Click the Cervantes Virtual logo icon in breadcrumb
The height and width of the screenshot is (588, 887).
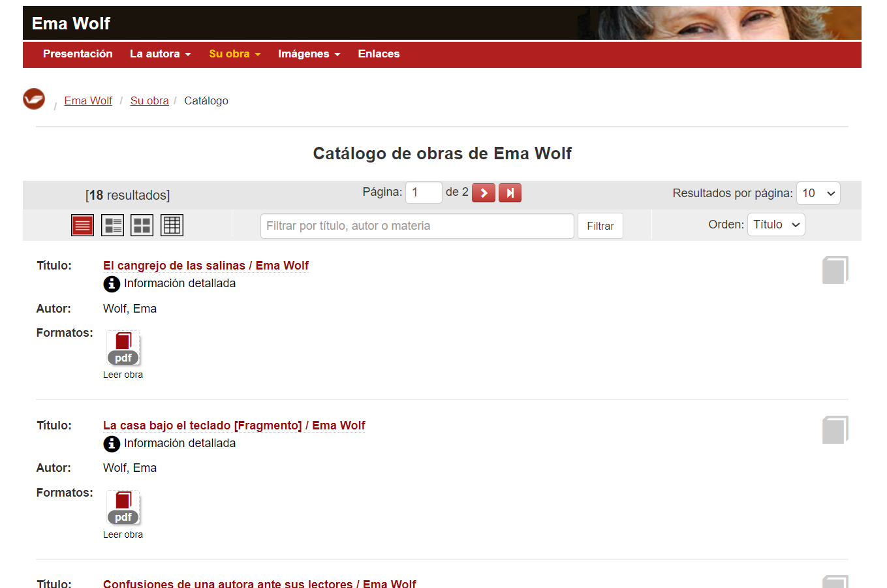[34, 99]
